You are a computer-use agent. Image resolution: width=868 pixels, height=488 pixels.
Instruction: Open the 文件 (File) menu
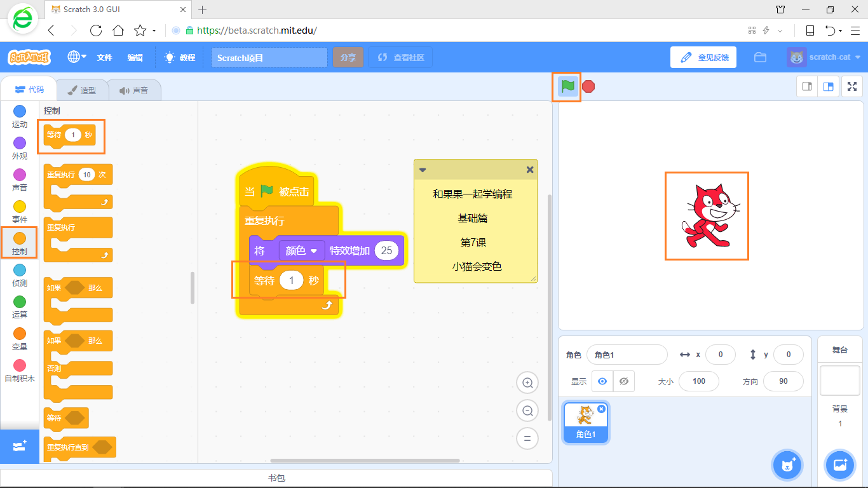tap(104, 57)
